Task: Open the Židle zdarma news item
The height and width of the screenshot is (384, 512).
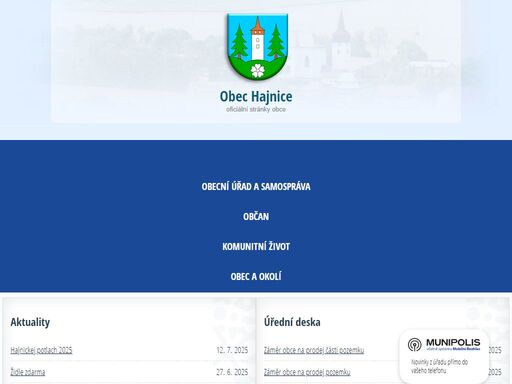Action: coord(28,372)
